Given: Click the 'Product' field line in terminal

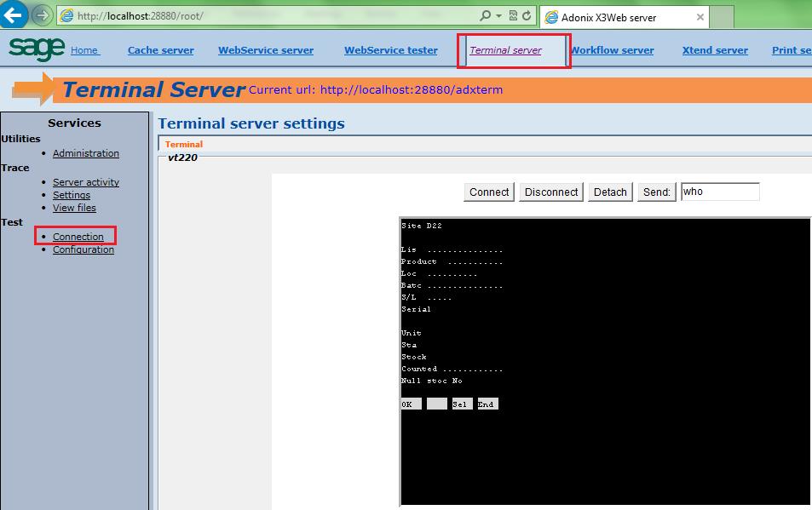Looking at the screenshot, I should (x=452, y=261).
